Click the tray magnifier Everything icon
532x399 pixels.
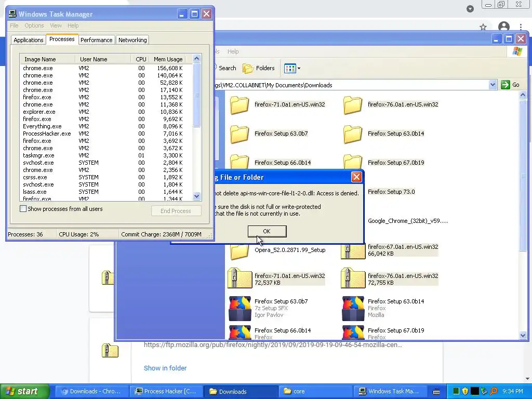[x=494, y=391]
